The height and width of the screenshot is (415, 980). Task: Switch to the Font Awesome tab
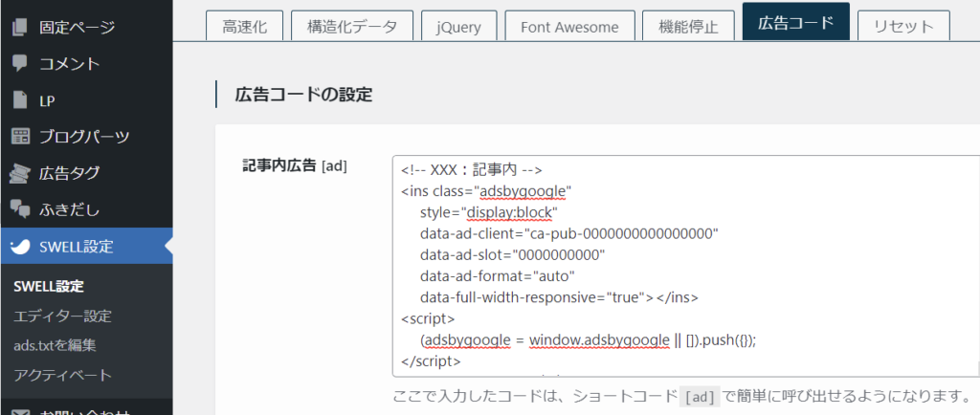[569, 27]
